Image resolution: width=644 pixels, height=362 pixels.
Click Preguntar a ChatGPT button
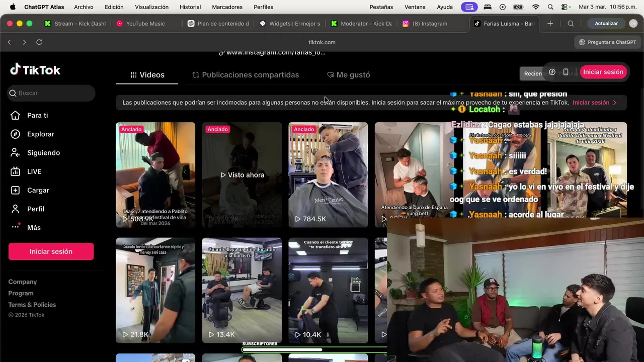click(x=607, y=42)
